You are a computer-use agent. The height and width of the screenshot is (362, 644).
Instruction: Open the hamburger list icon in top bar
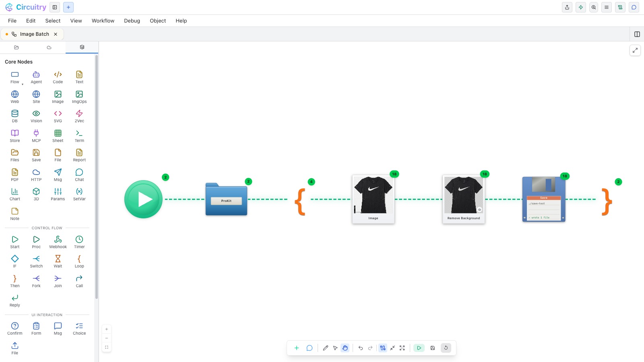pyautogui.click(x=607, y=7)
